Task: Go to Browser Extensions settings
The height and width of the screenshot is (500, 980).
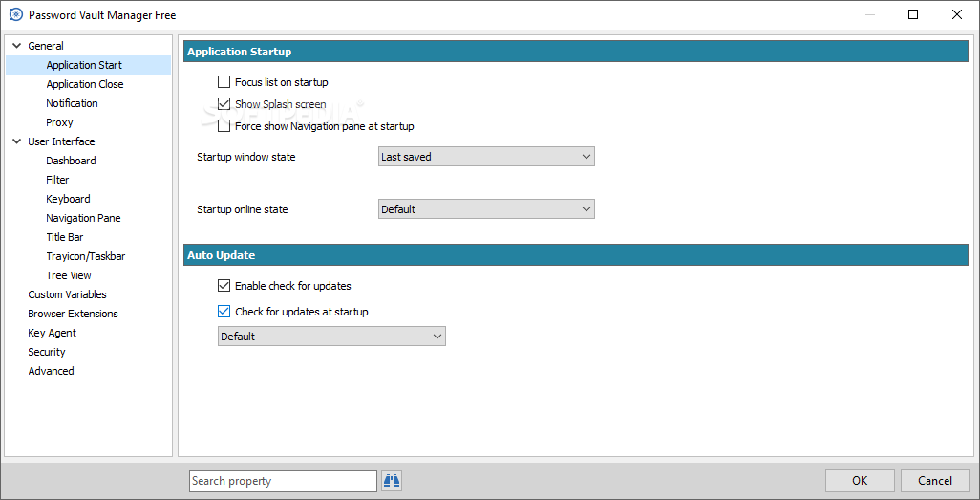Action: [x=74, y=314]
